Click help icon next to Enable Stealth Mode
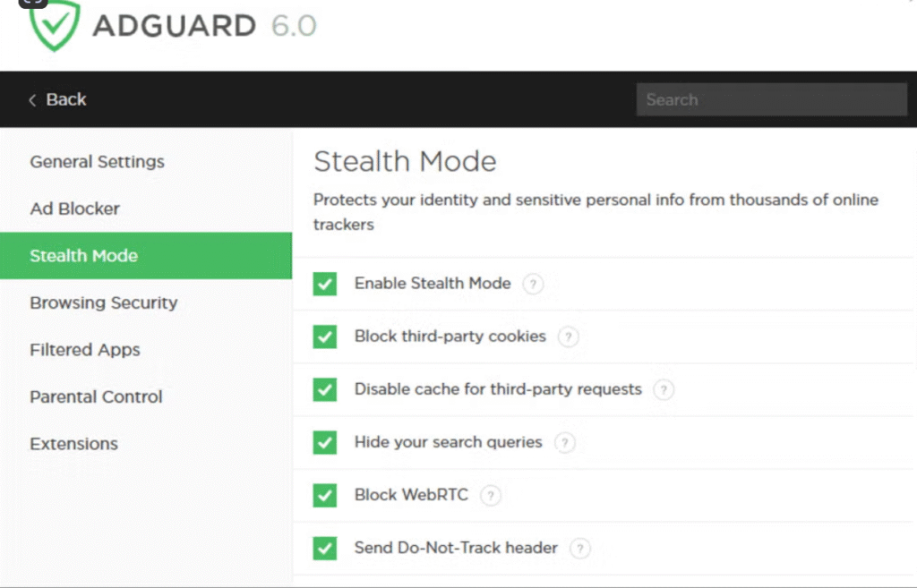The image size is (917, 588). coord(533,285)
